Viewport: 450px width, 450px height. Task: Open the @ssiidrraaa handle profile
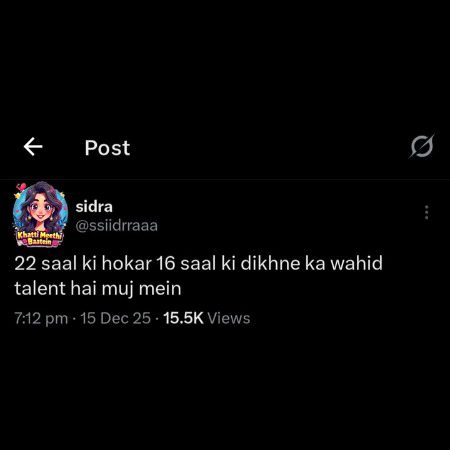[x=117, y=226]
